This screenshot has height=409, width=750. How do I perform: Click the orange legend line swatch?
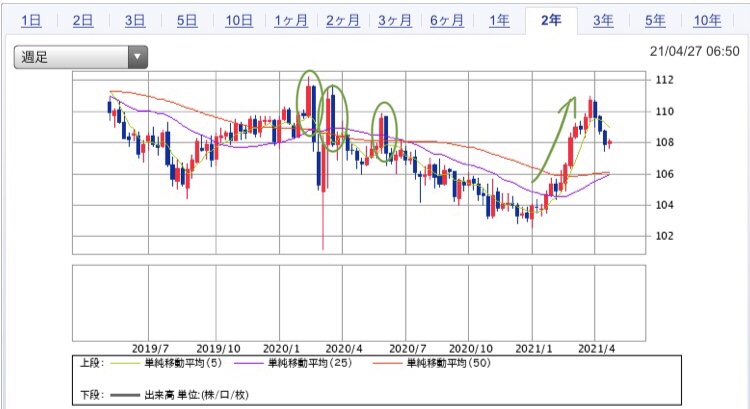pos(387,364)
